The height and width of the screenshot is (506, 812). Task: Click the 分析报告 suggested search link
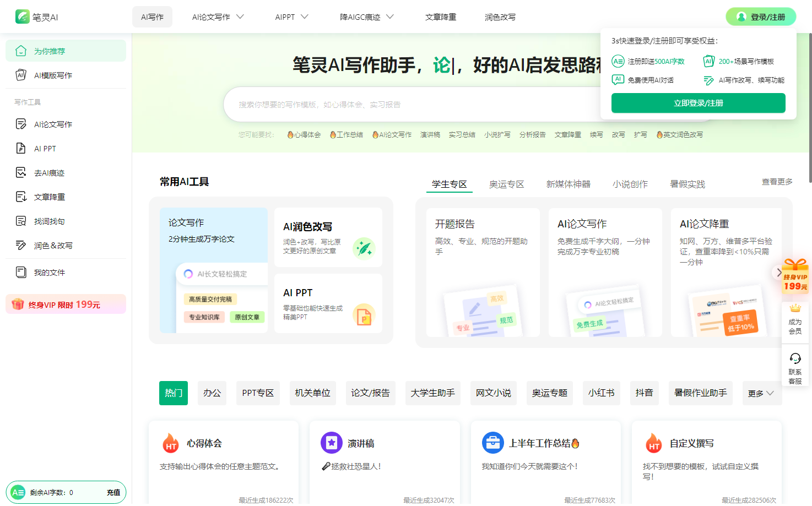(533, 134)
